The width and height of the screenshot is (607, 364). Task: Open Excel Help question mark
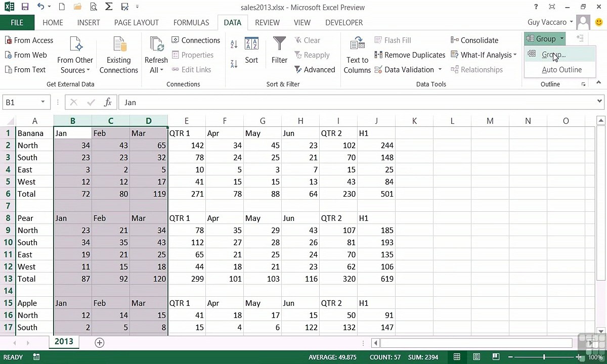click(x=536, y=7)
